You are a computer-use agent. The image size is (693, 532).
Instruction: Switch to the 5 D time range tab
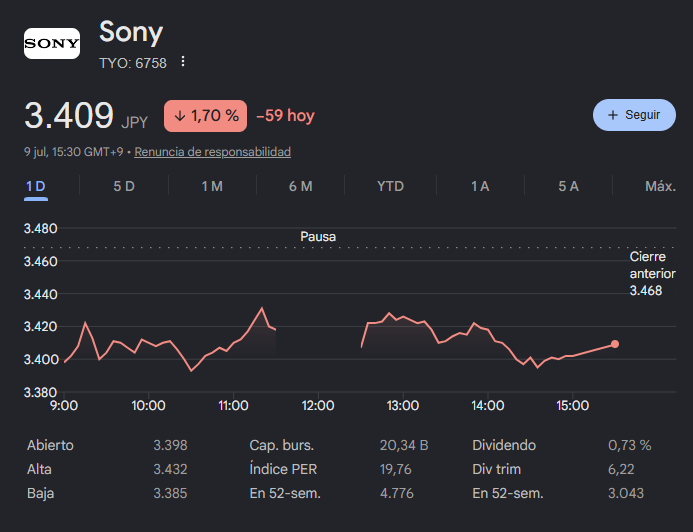124,186
